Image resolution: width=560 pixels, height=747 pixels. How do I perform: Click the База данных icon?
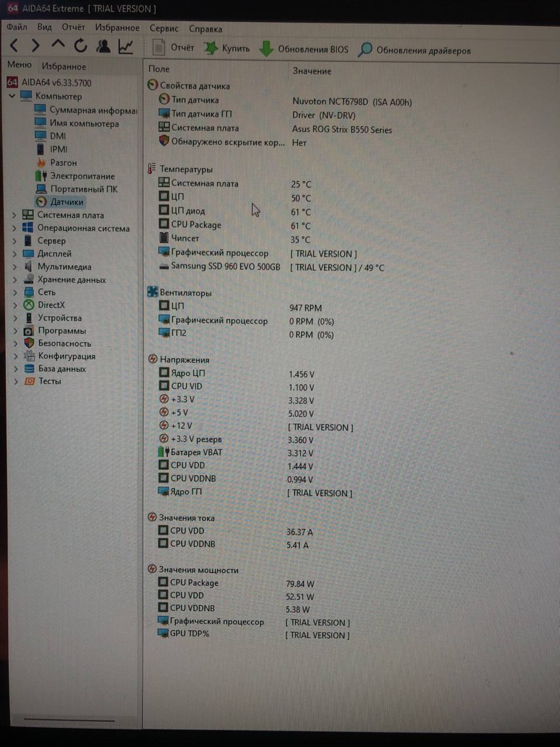29,369
